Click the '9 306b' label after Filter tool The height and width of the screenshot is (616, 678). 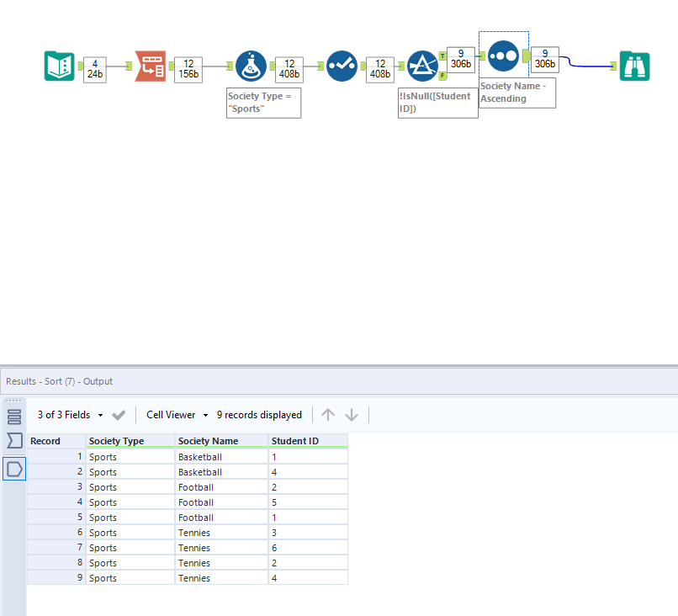(x=461, y=59)
